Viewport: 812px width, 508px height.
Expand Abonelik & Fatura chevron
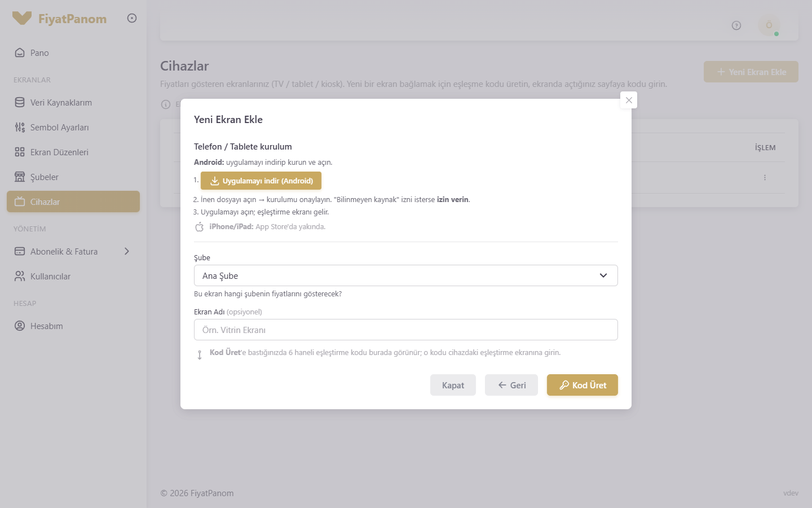tap(127, 251)
